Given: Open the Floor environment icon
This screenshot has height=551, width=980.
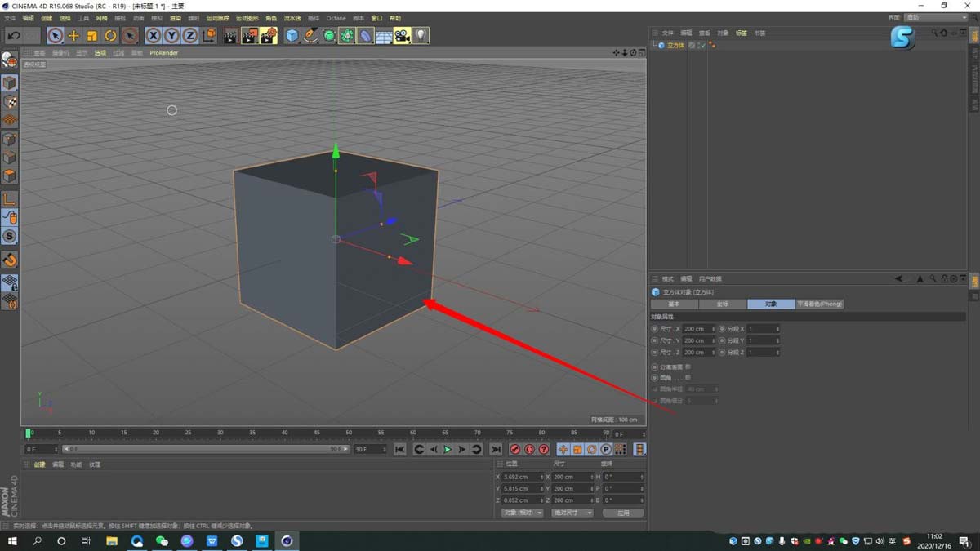Looking at the screenshot, I should tap(383, 35).
